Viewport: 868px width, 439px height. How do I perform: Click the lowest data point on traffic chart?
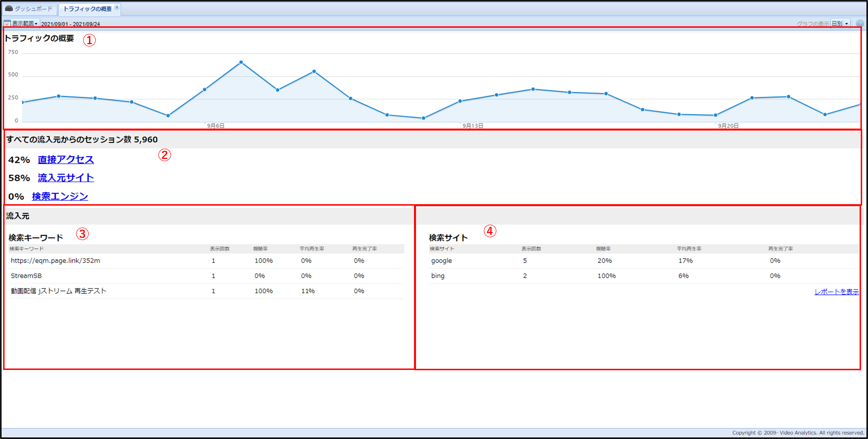tap(424, 118)
